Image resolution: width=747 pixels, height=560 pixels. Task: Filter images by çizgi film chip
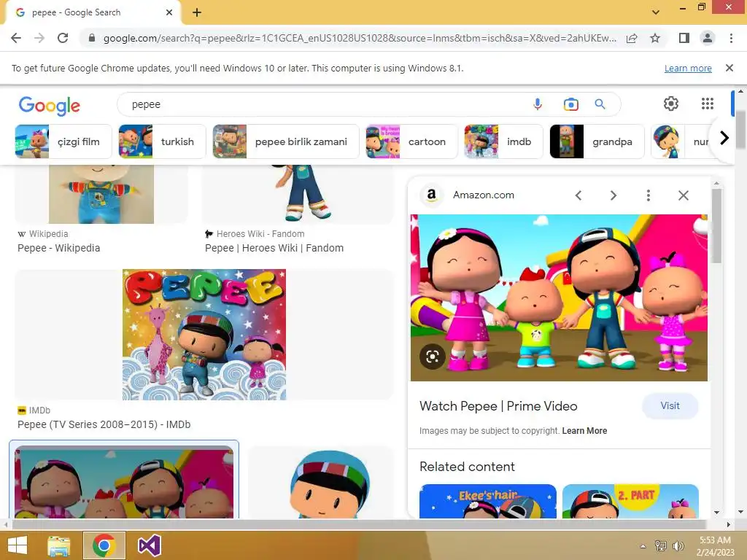[63, 141]
